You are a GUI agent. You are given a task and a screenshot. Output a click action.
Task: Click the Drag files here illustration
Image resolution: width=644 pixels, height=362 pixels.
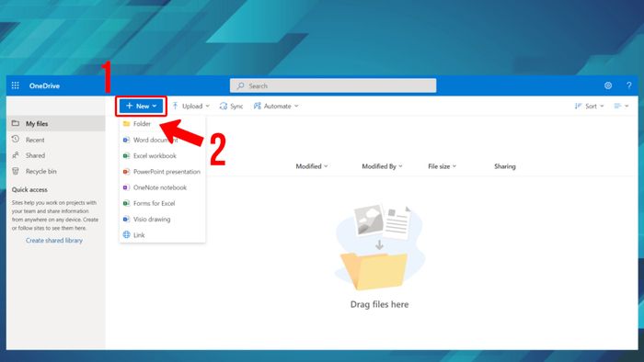[379, 247]
